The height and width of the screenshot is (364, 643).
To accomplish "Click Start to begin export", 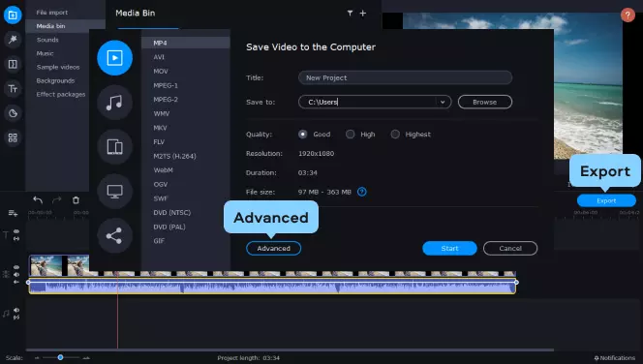I will (x=449, y=248).
